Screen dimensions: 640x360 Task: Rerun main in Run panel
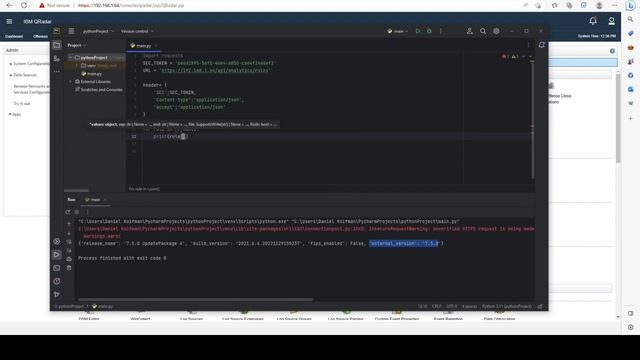pyautogui.click(x=68, y=212)
